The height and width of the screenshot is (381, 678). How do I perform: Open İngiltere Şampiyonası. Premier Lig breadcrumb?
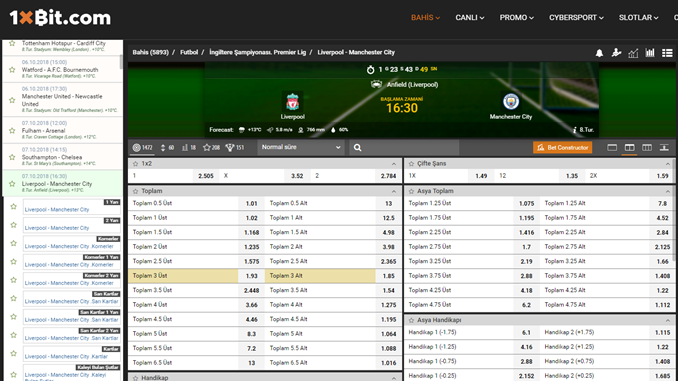point(258,52)
